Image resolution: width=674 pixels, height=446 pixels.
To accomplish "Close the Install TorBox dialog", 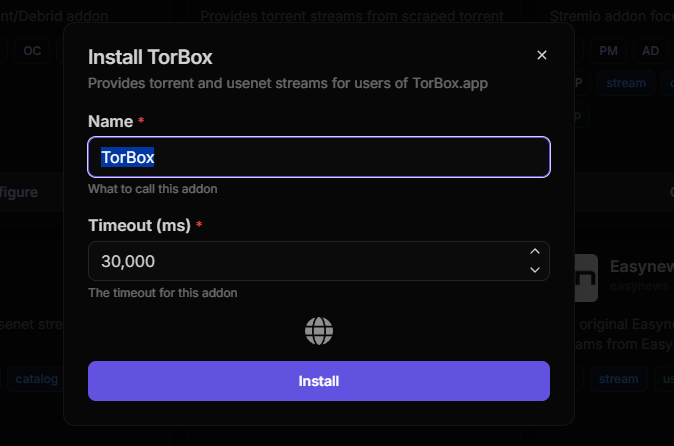I will pos(542,55).
